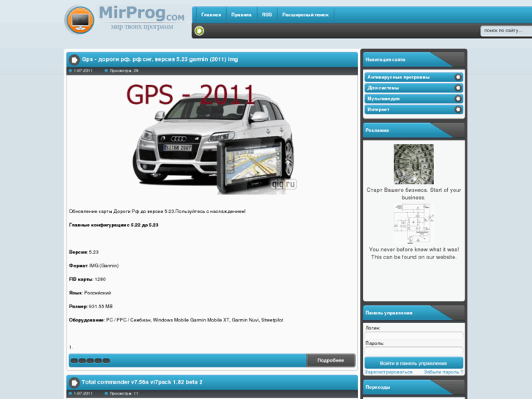Viewport: 532px width, 399px height.
Task: Click the Переходы panel header
Action: (413, 387)
